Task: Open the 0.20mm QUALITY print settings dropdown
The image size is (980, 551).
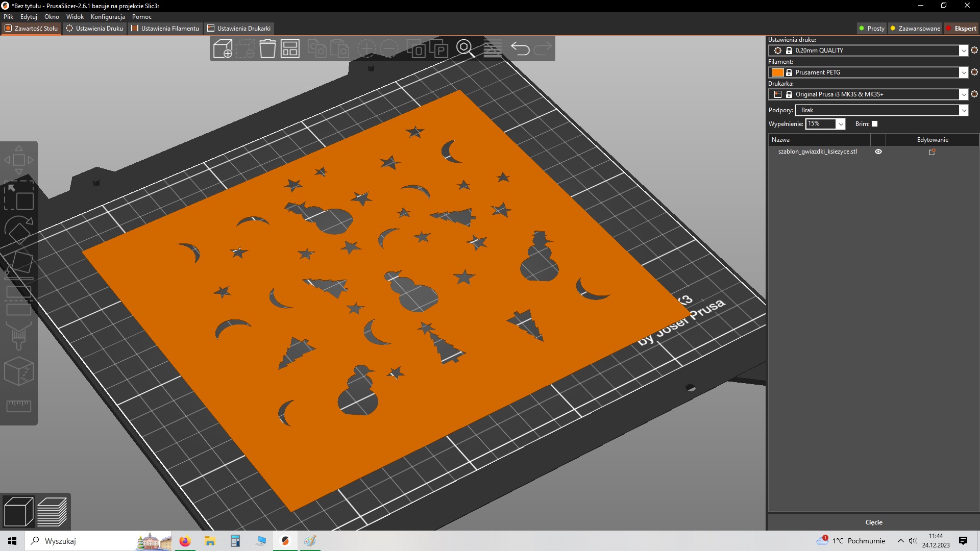Action: (963, 51)
